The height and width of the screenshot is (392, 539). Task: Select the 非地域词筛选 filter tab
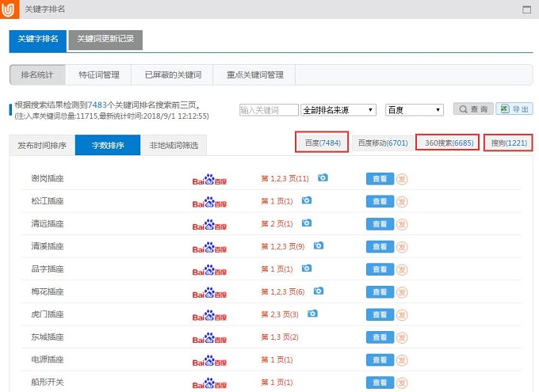pos(174,146)
